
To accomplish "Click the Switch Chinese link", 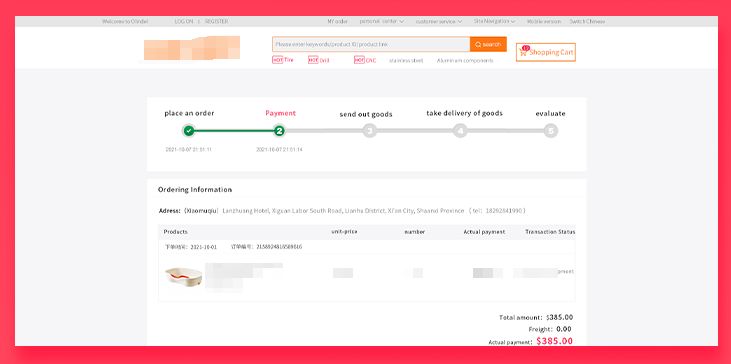I will pyautogui.click(x=587, y=21).
